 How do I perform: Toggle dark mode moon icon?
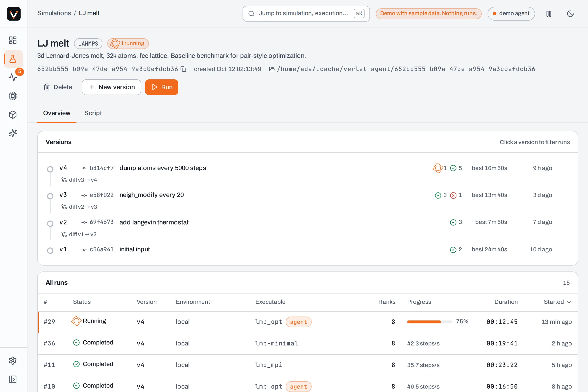(570, 13)
